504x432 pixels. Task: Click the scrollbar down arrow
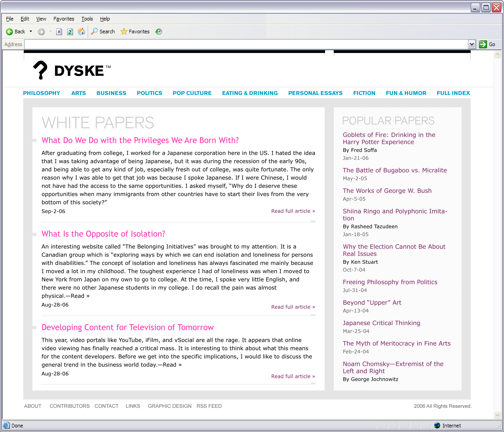[x=497, y=415]
